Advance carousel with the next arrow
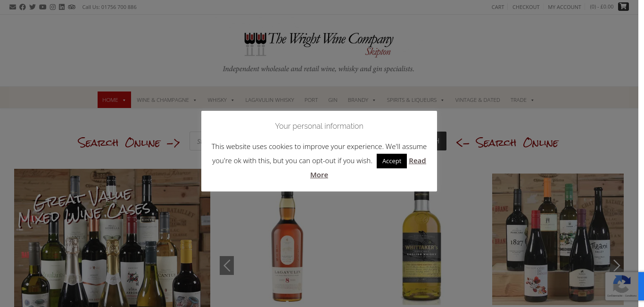This screenshot has height=307, width=644. tap(617, 266)
